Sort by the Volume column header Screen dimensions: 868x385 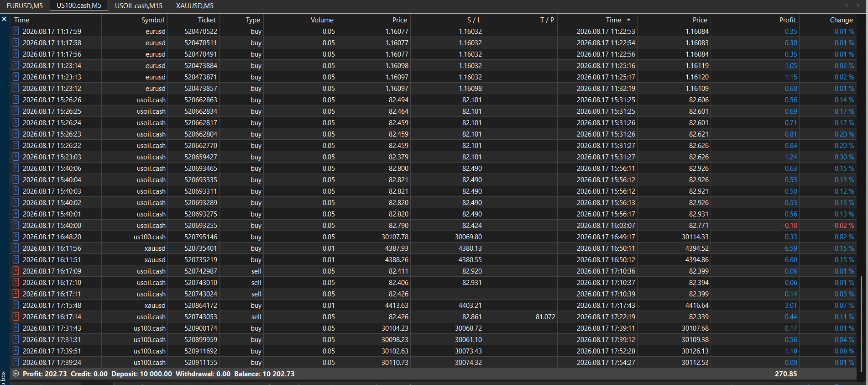point(322,20)
